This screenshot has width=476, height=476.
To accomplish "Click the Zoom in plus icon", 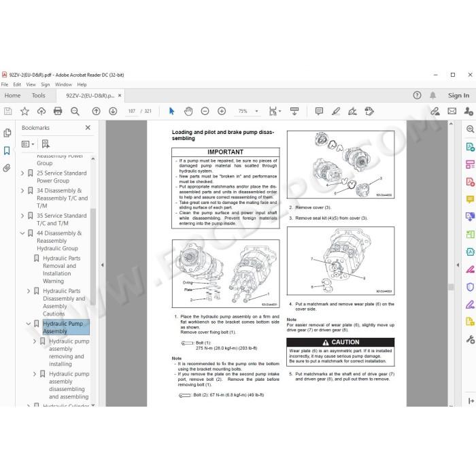I will 222,111.
